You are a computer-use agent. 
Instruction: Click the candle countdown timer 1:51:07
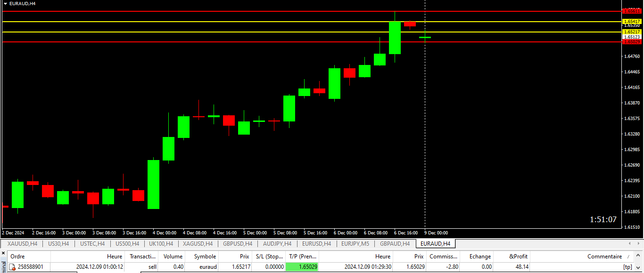603,219
